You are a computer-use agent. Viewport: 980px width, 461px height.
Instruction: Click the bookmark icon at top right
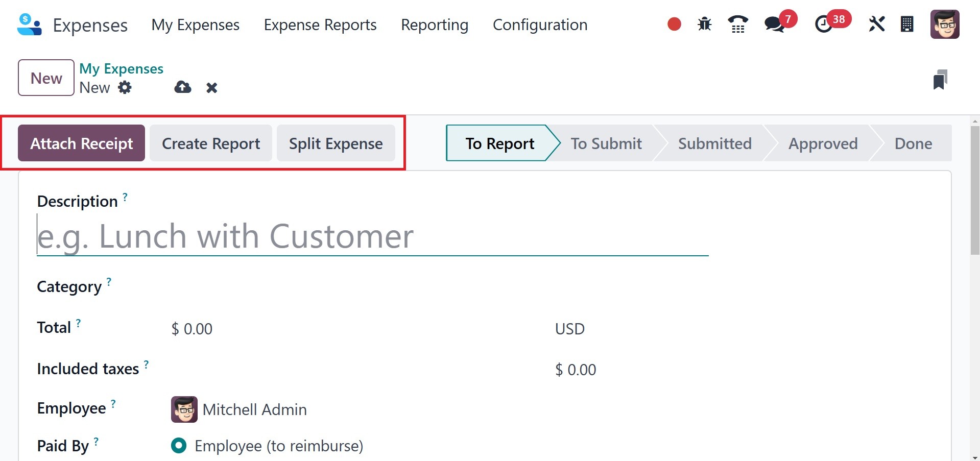(x=940, y=80)
